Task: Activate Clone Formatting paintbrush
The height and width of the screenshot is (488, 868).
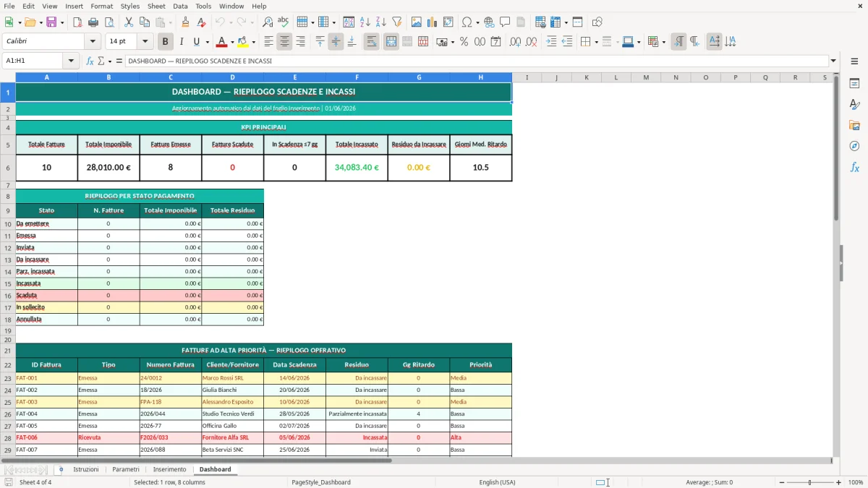Action: [185, 22]
